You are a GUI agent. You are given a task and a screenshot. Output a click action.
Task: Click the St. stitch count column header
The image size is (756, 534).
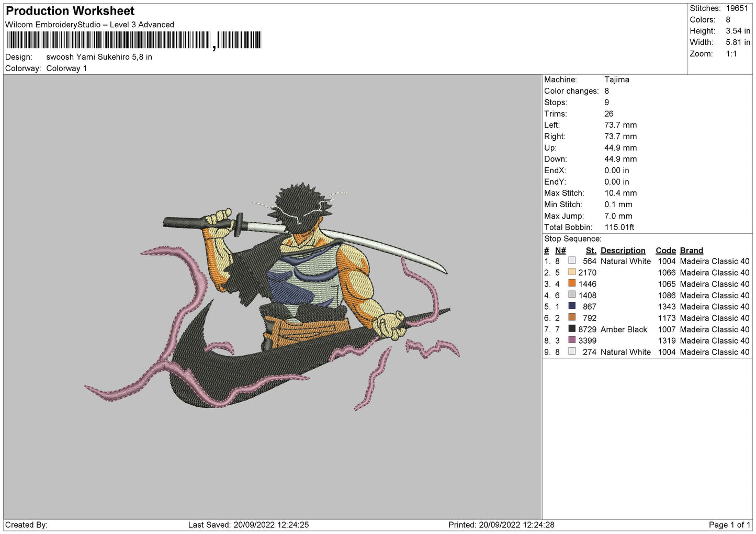point(591,251)
